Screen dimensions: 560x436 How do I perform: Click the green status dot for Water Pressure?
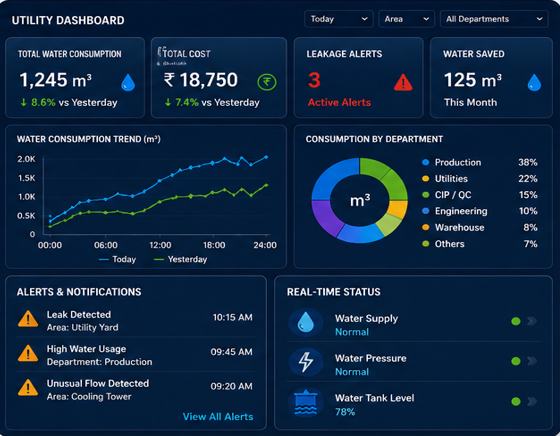click(x=516, y=361)
